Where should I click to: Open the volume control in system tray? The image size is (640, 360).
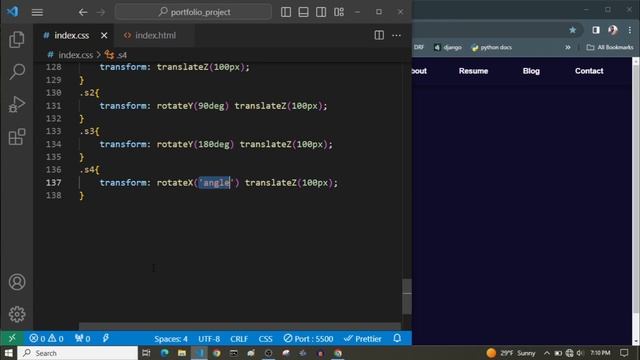click(580, 353)
